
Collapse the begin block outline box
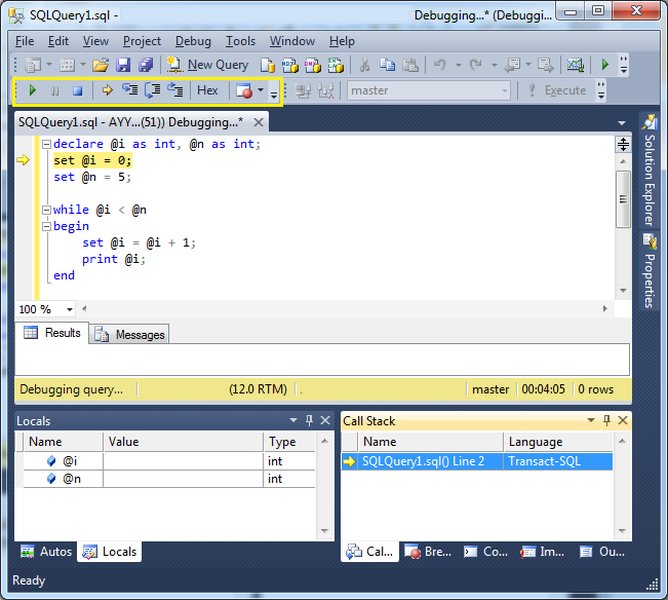tap(46, 226)
